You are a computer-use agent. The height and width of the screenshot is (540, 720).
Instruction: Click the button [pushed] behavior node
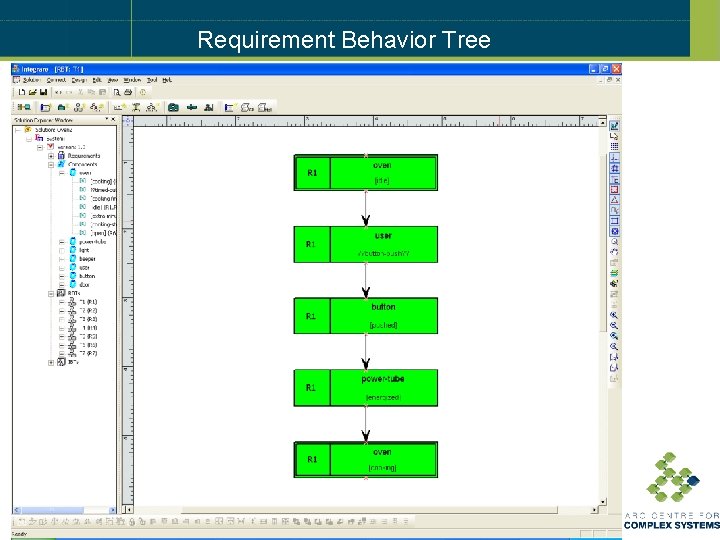point(366,316)
